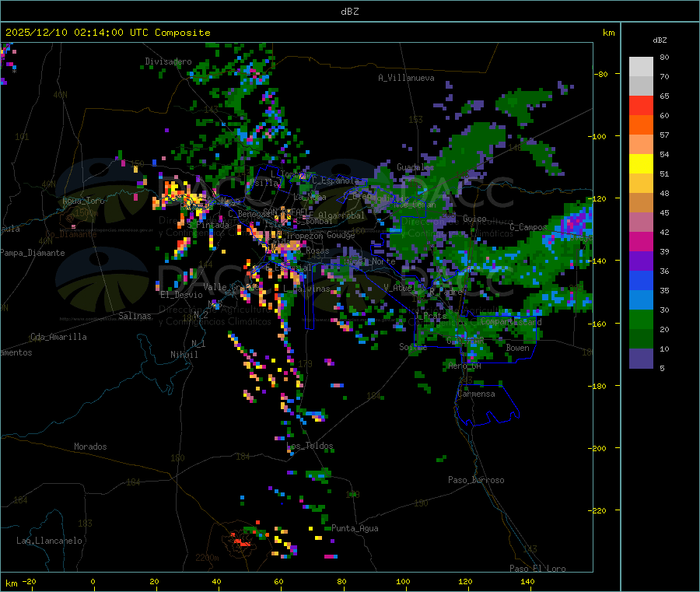Select the El_Desvio map label
The width and height of the screenshot is (700, 592).
pyautogui.click(x=181, y=295)
